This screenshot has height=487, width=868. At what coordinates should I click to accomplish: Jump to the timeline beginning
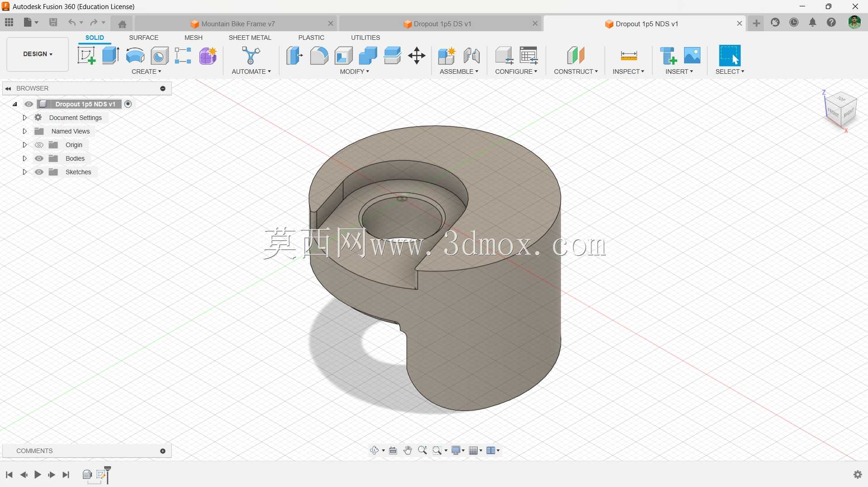point(9,474)
